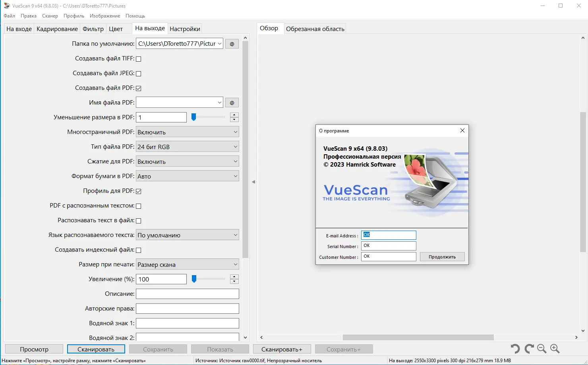Click the Сканировать+ button

tap(282, 349)
